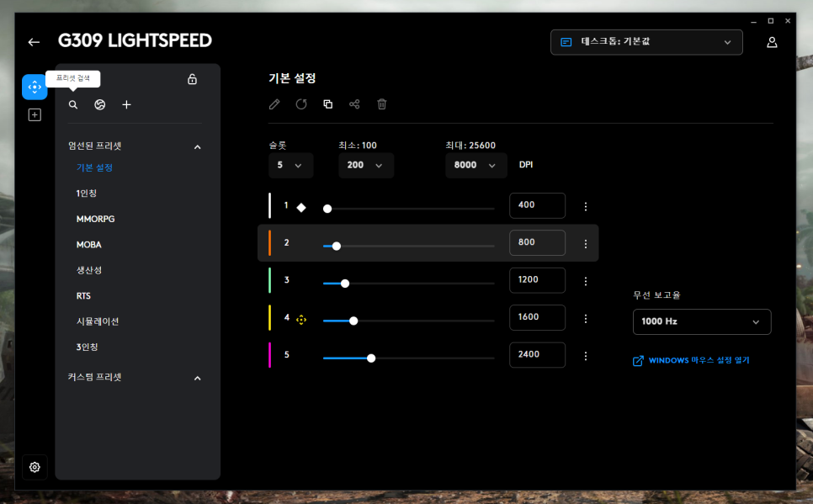Select the 기본 설정 preset

94,167
